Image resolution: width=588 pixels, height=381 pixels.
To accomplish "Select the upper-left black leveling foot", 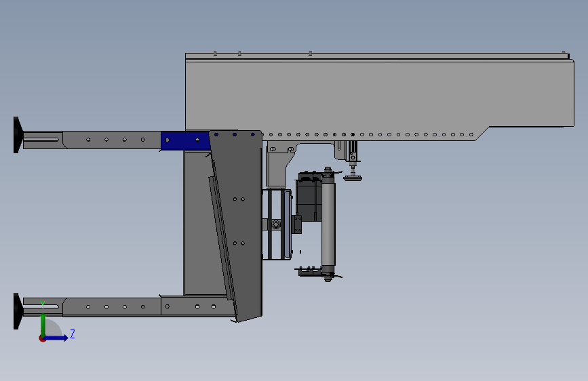I will click(18, 135).
